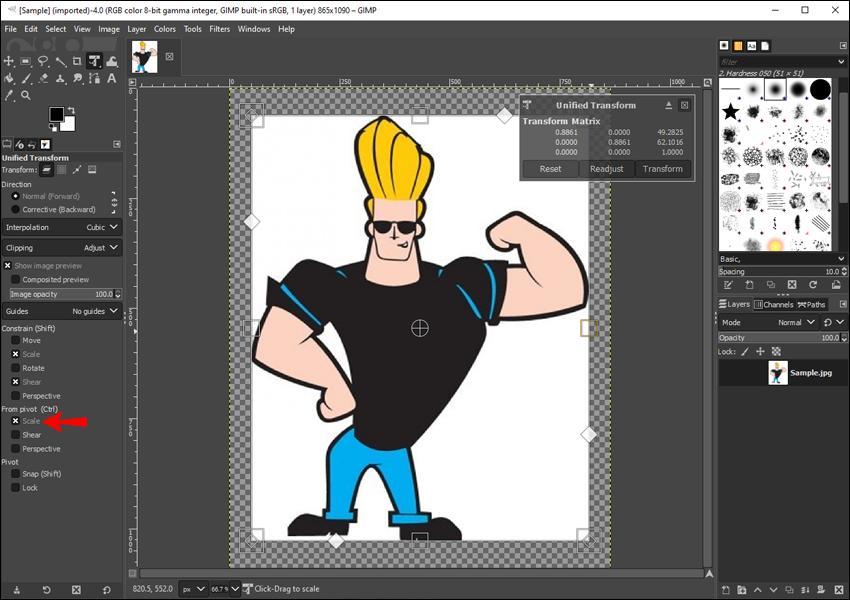Select the Free Select lasso tool

43,61
